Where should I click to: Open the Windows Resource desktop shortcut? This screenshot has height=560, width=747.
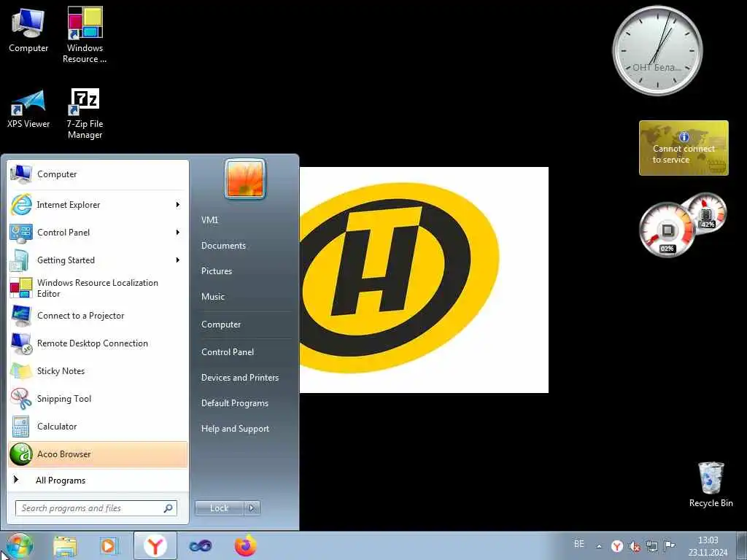pyautogui.click(x=85, y=35)
